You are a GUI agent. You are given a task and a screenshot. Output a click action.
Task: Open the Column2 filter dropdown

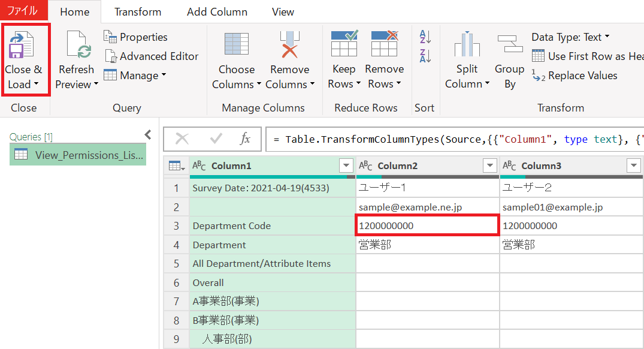click(490, 166)
